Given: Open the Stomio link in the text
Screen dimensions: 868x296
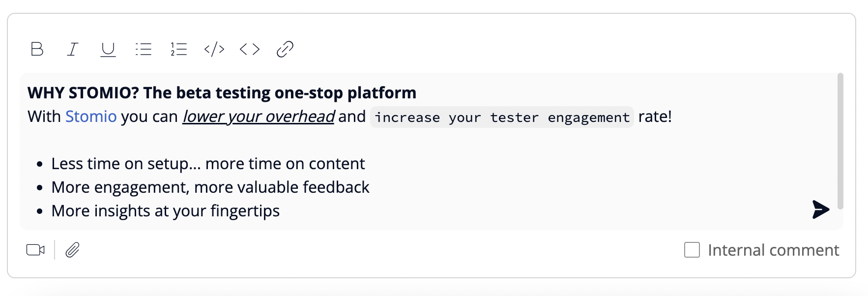Looking at the screenshot, I should click(x=91, y=117).
